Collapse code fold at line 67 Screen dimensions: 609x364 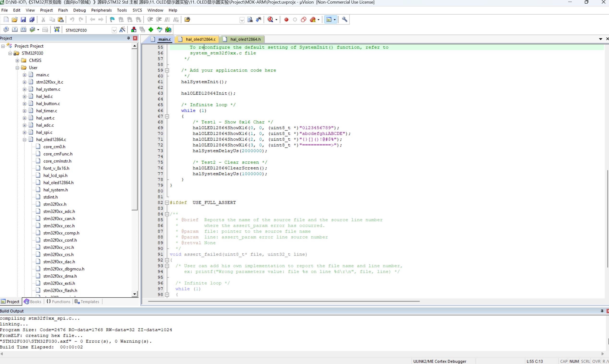coord(167,116)
